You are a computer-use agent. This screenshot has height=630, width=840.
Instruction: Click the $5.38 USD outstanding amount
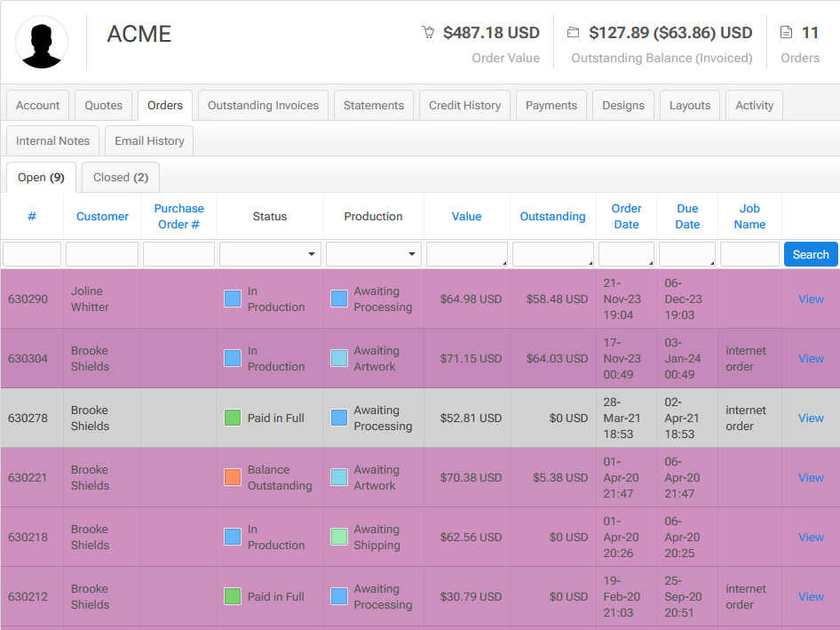560,478
